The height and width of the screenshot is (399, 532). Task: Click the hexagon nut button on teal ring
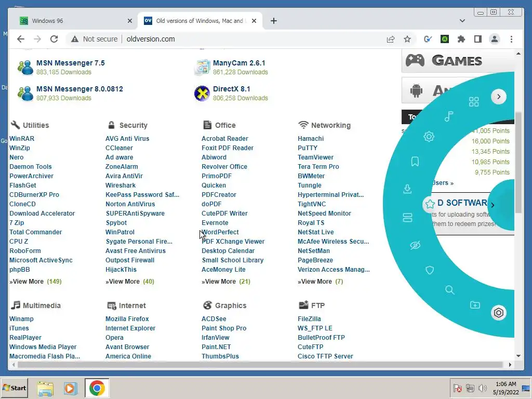(x=498, y=312)
